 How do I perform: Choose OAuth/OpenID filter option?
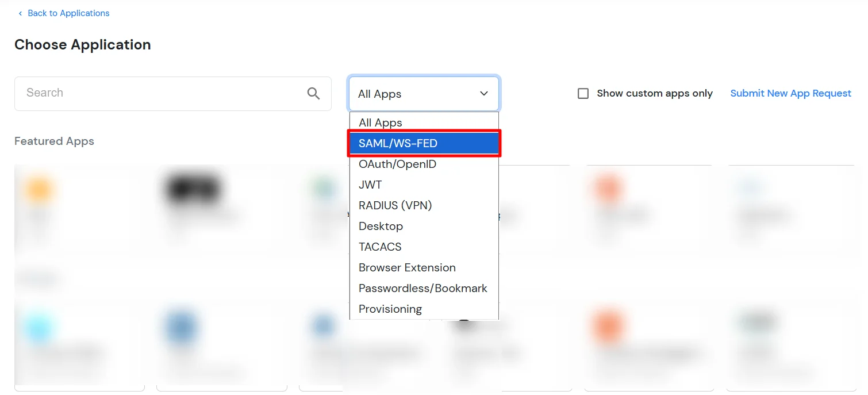(x=398, y=164)
